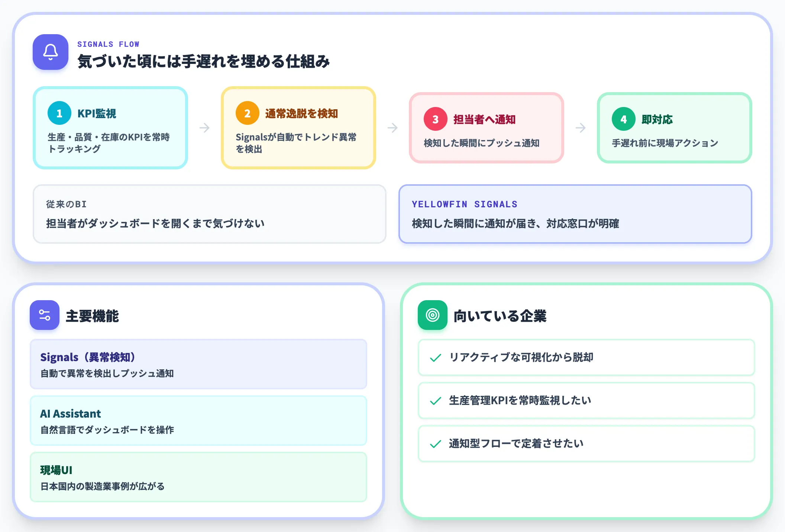Click the cyan step 1 circle in the KPI監視 card
785x532 pixels.
(x=59, y=113)
